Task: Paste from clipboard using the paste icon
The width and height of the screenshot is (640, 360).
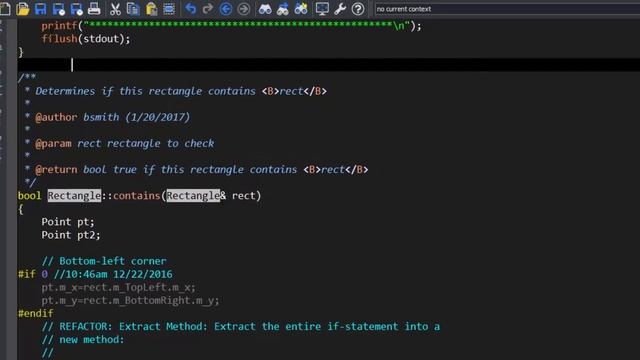Action: (x=151, y=9)
